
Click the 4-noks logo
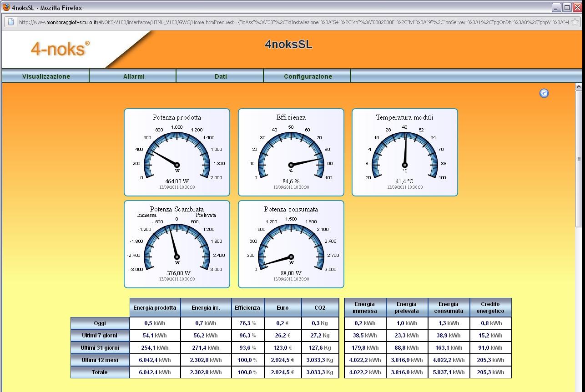click(60, 49)
